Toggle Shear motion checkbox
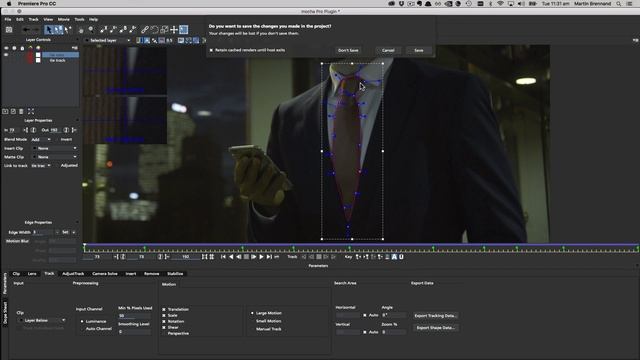This screenshot has height=360, width=640. 164,327
